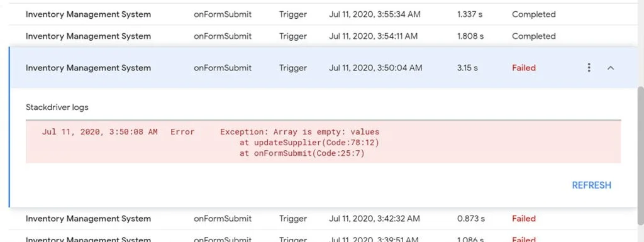Click the Completed status at 3:55:34 AM
This screenshot has height=242, width=644.
(x=533, y=14)
